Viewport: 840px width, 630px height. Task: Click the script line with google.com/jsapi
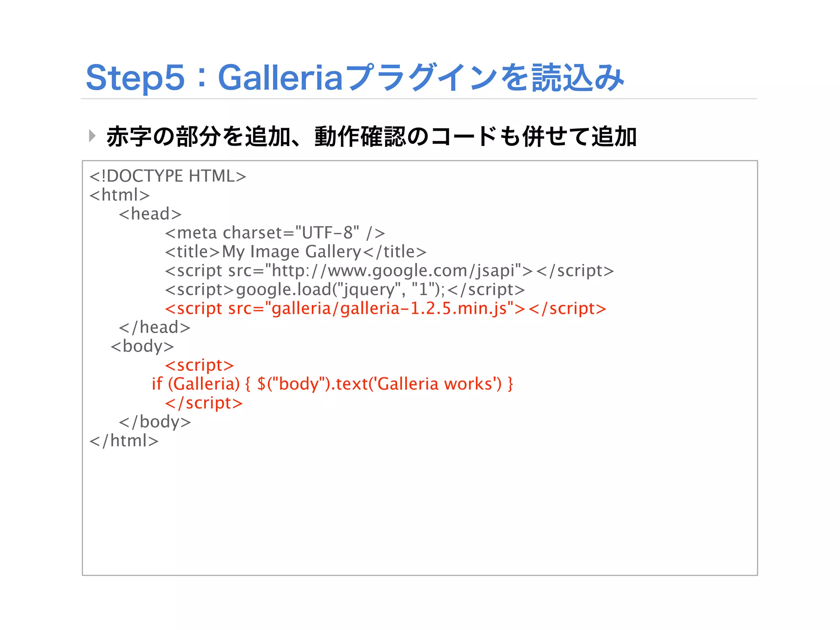point(389,271)
